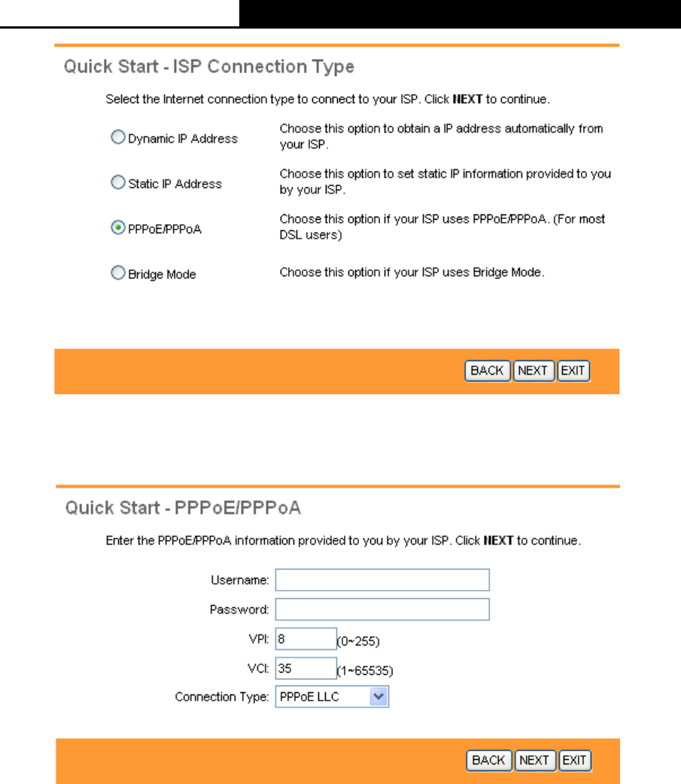681x784 pixels.
Task: Click the Static IP Address label text
Action: coord(175,184)
